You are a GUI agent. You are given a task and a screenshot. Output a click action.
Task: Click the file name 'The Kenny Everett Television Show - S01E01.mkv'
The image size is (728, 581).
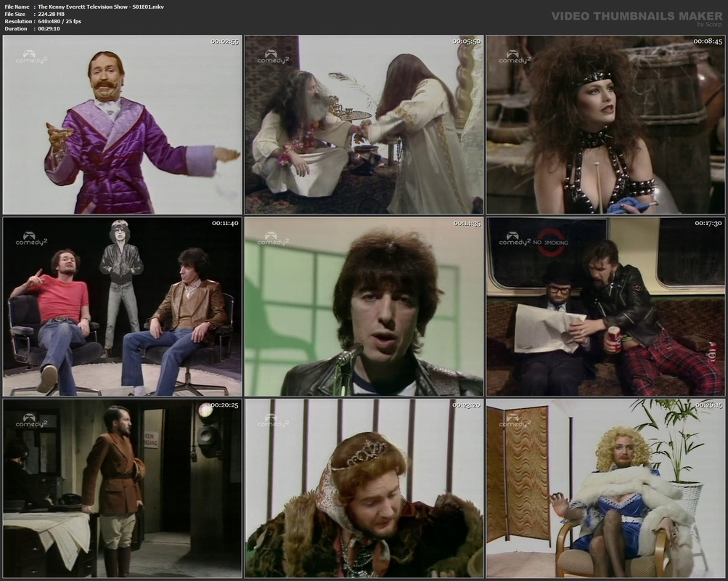click(x=101, y=7)
